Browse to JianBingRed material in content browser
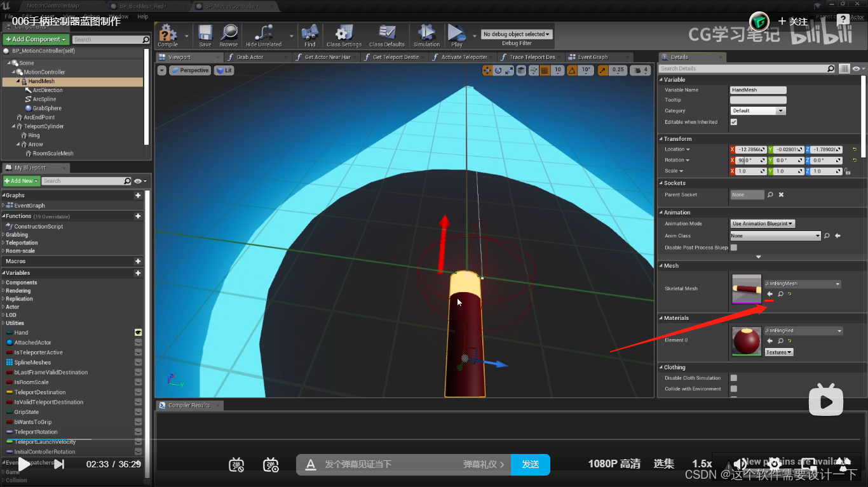Viewport: 868px width, 487px height. 780,341
